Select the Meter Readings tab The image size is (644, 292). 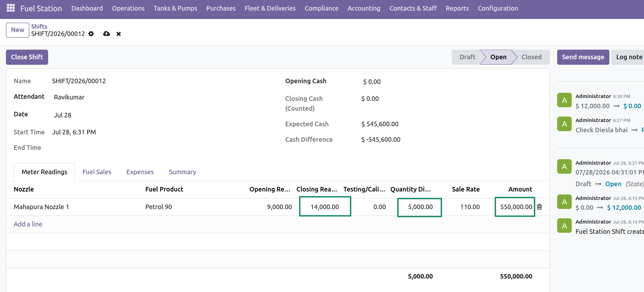coord(44,172)
